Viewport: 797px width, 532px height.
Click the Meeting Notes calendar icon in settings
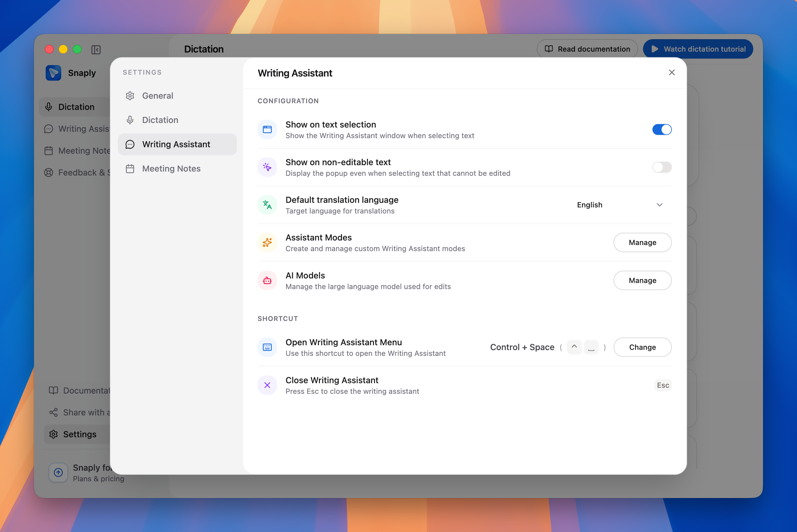click(x=130, y=169)
